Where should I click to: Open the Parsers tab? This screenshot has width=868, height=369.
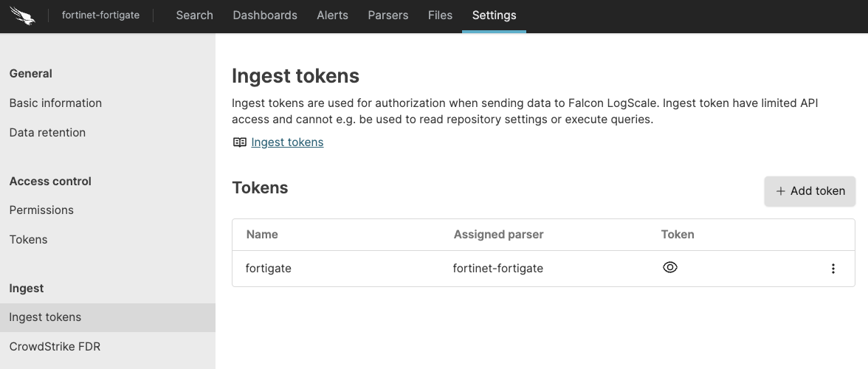(x=388, y=15)
